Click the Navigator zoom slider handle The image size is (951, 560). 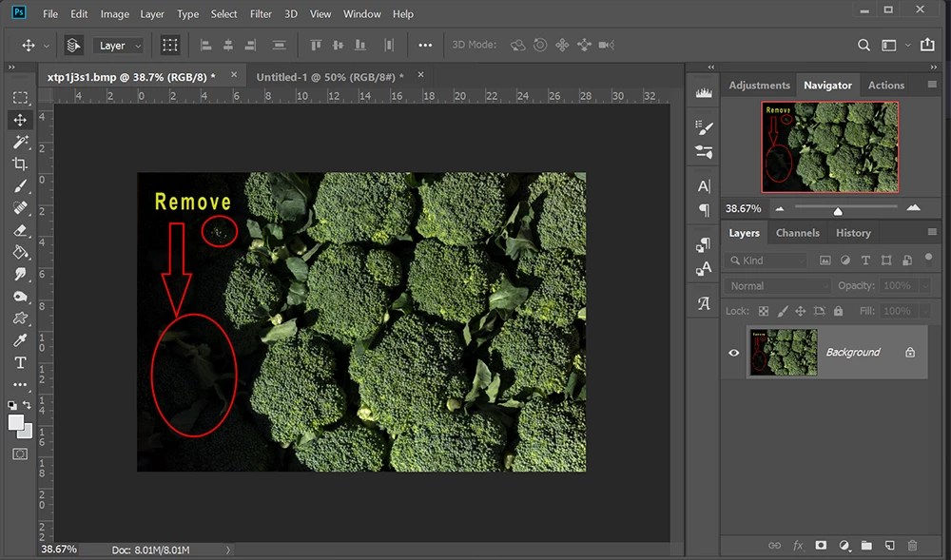tap(837, 211)
